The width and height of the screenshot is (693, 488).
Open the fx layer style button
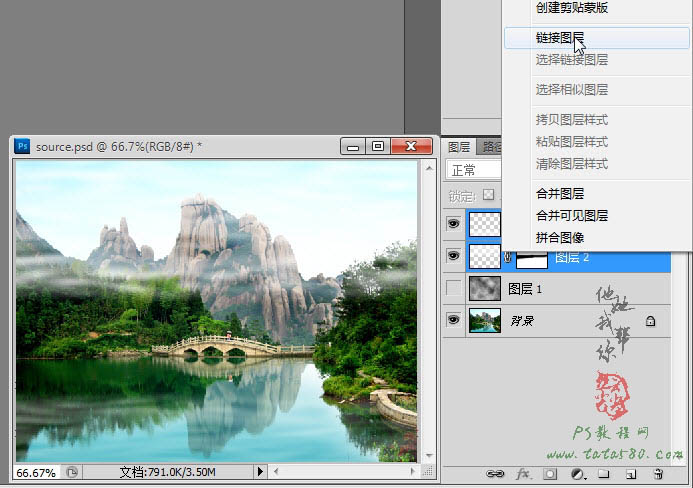click(523, 474)
